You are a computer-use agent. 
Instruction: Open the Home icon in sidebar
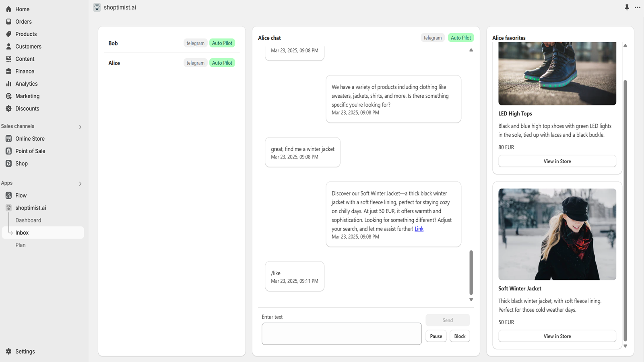tap(9, 9)
